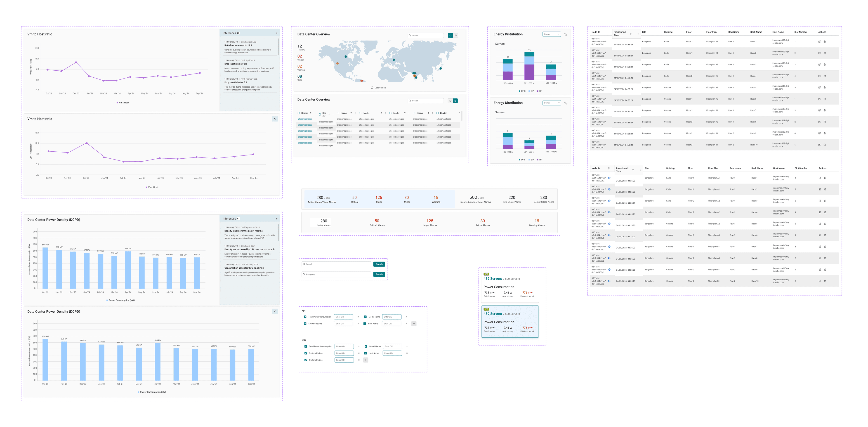Image resolution: width=868 pixels, height=427 pixels.
Task: Sort by Node ID in table with info icons
Action: point(609,168)
